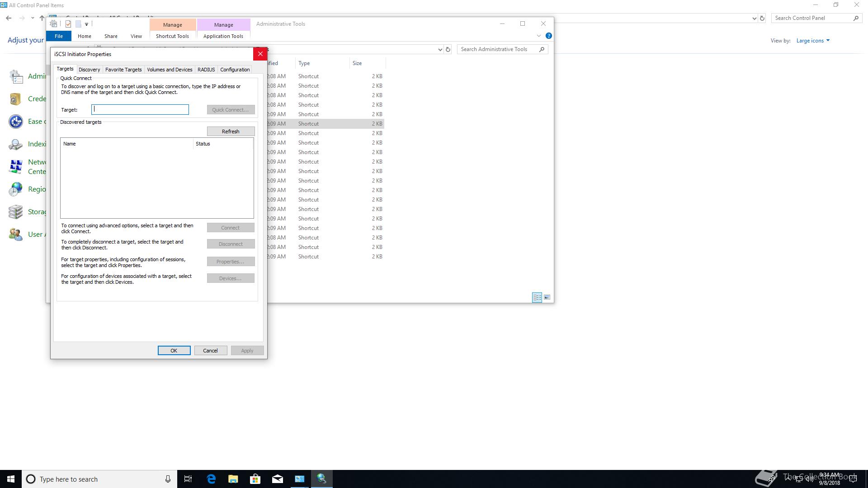The width and height of the screenshot is (868, 488).
Task: Click the Cortana microphone icon
Action: click(x=168, y=479)
